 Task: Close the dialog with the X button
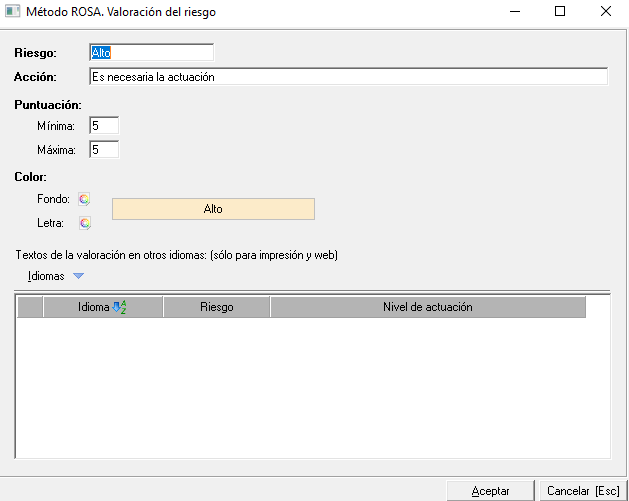coord(606,12)
